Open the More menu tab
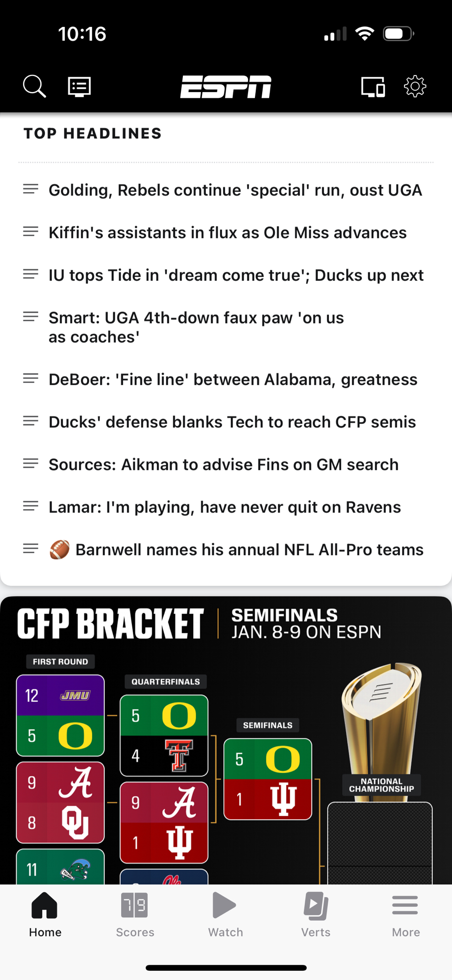Viewport: 452px width, 980px height. (405, 914)
